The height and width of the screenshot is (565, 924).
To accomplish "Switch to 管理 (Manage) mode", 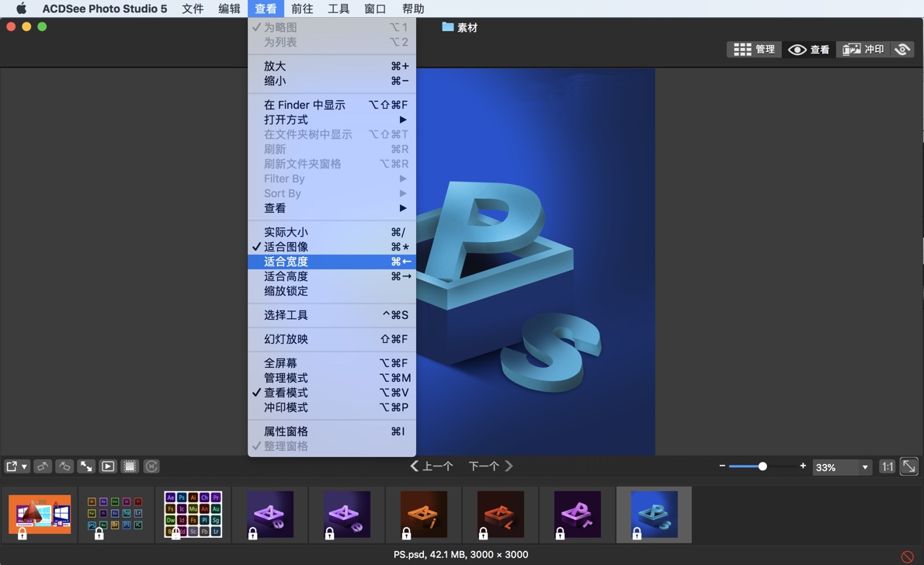I will [x=753, y=49].
